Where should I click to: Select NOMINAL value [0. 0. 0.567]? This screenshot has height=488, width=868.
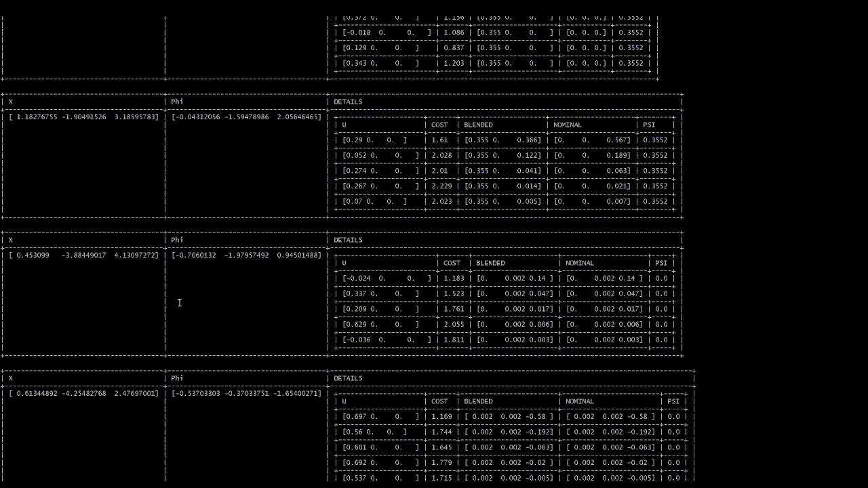[x=592, y=140]
